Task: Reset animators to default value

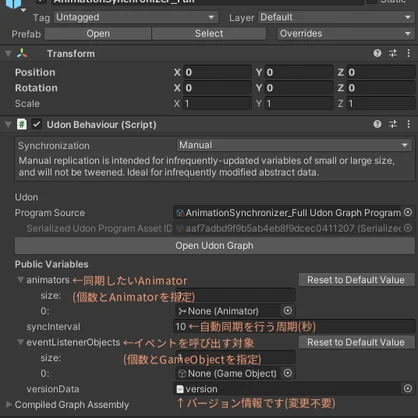Action: pyautogui.click(x=356, y=280)
